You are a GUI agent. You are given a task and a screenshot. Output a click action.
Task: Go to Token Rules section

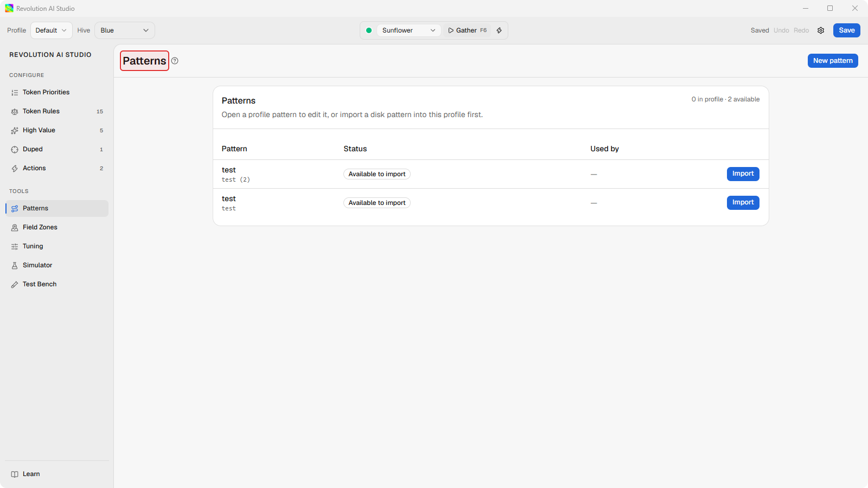57,111
